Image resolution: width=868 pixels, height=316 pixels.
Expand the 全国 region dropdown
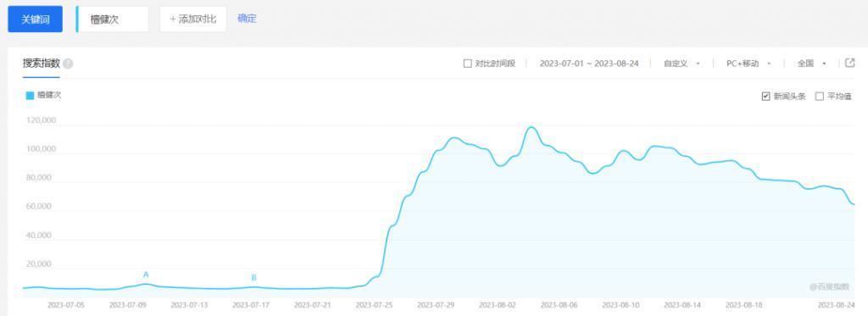pos(811,64)
